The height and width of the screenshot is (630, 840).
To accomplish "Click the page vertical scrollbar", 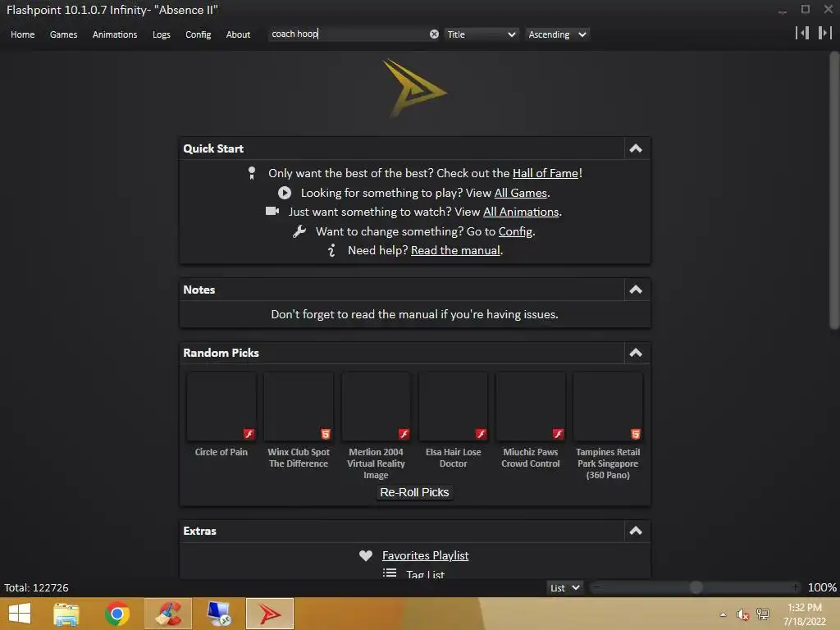I will 834,190.
